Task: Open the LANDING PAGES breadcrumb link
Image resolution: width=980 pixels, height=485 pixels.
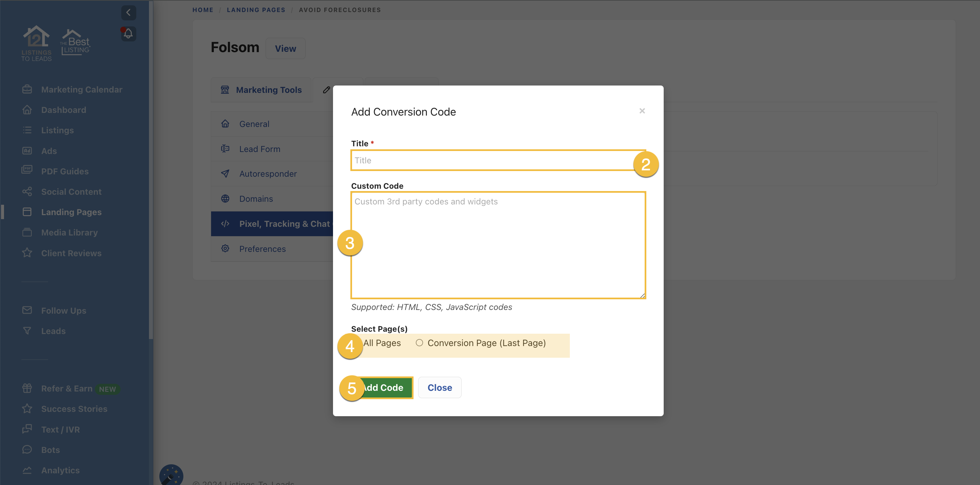Action: click(256, 10)
